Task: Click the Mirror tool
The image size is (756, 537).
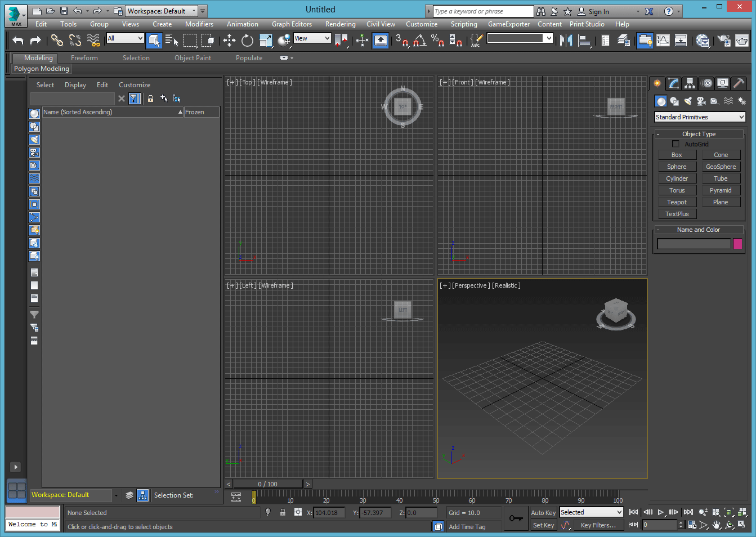Action: tap(566, 40)
